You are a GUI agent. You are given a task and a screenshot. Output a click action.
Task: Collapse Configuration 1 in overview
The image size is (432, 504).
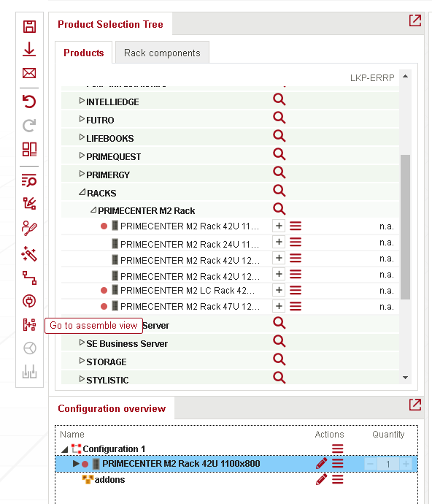tap(65, 449)
